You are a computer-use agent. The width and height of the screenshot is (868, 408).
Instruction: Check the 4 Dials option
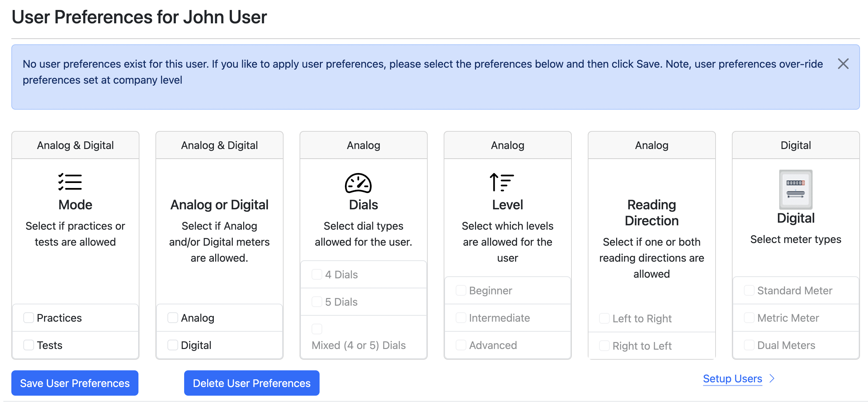[x=317, y=274]
